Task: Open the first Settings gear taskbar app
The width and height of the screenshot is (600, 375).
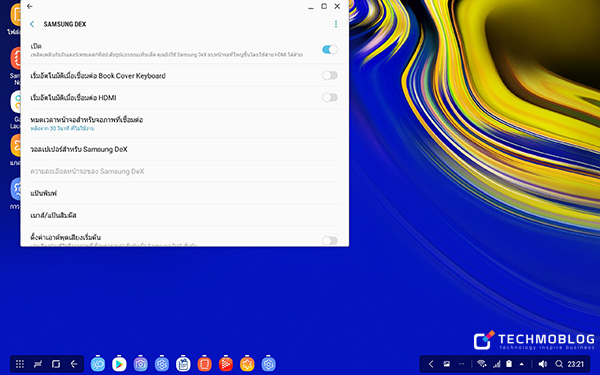Action: click(162, 364)
